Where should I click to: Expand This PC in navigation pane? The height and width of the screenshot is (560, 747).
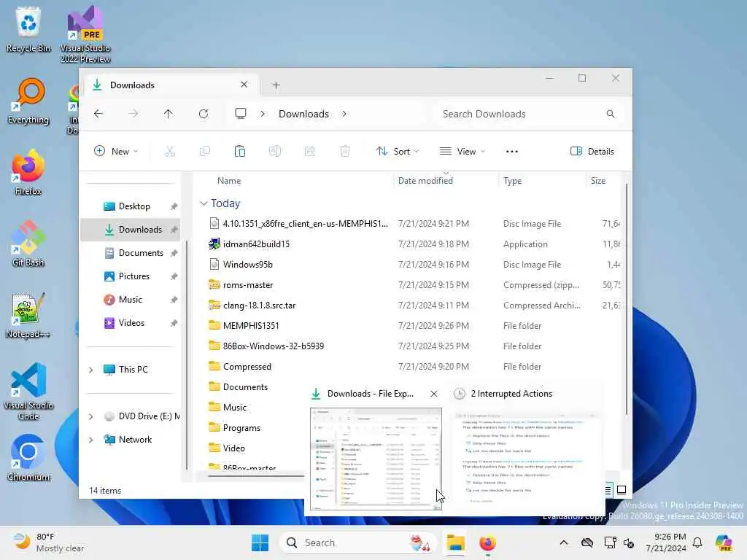coord(90,370)
